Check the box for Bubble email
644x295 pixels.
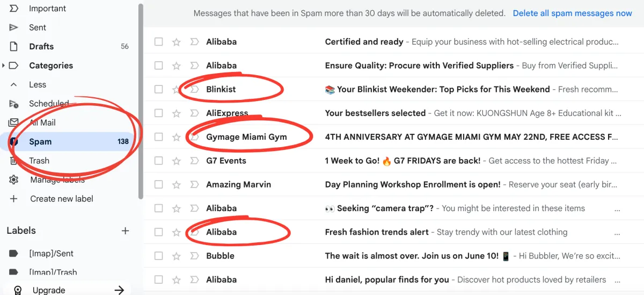coord(158,256)
